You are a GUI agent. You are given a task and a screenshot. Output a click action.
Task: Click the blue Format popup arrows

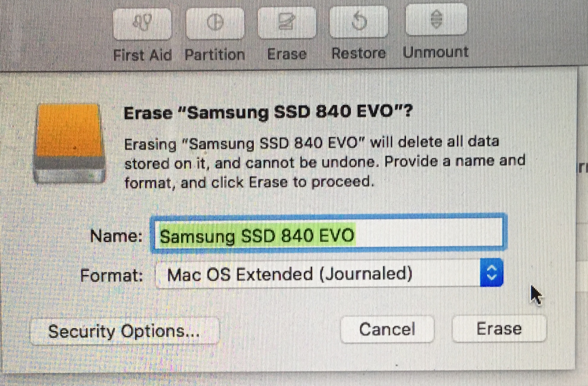(x=492, y=273)
